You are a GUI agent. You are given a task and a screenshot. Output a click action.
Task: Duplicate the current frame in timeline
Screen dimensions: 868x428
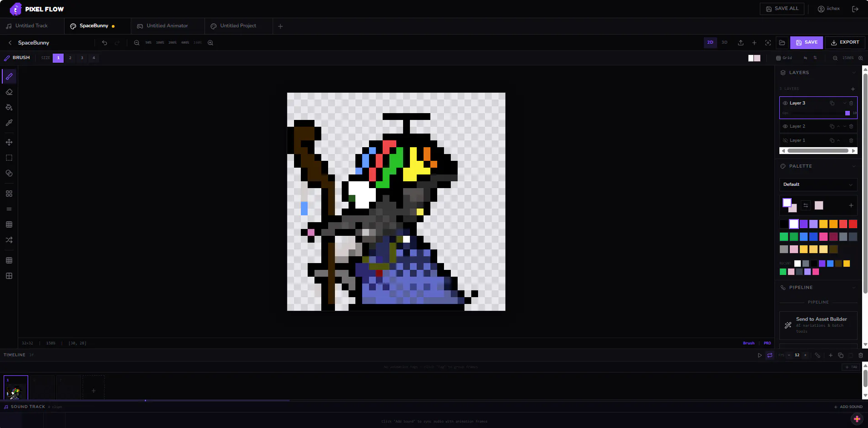(841, 355)
